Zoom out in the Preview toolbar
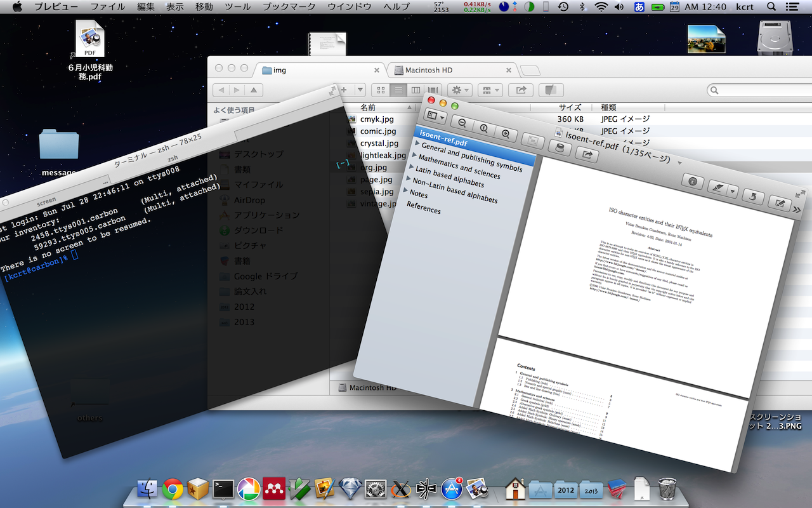The image size is (812, 508). (462, 124)
